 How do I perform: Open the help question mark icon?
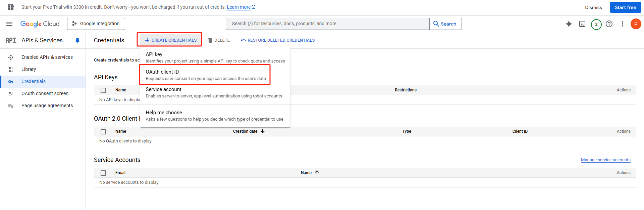(x=609, y=24)
